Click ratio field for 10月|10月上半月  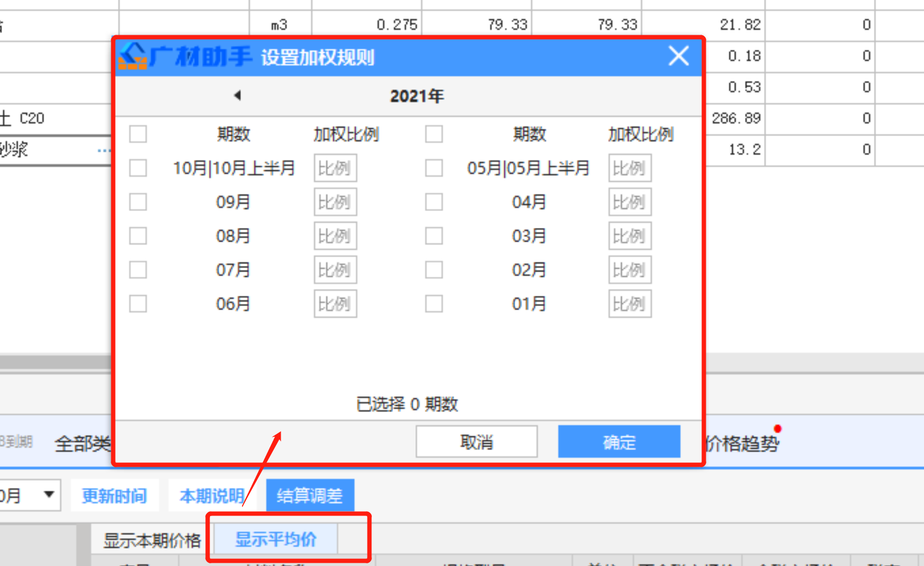pyautogui.click(x=335, y=168)
